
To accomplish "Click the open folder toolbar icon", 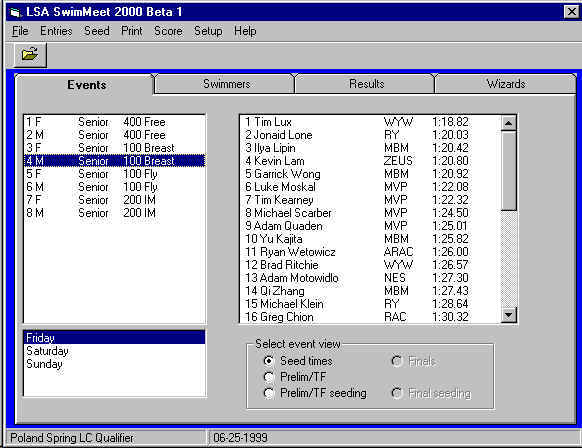I will pos(30,55).
